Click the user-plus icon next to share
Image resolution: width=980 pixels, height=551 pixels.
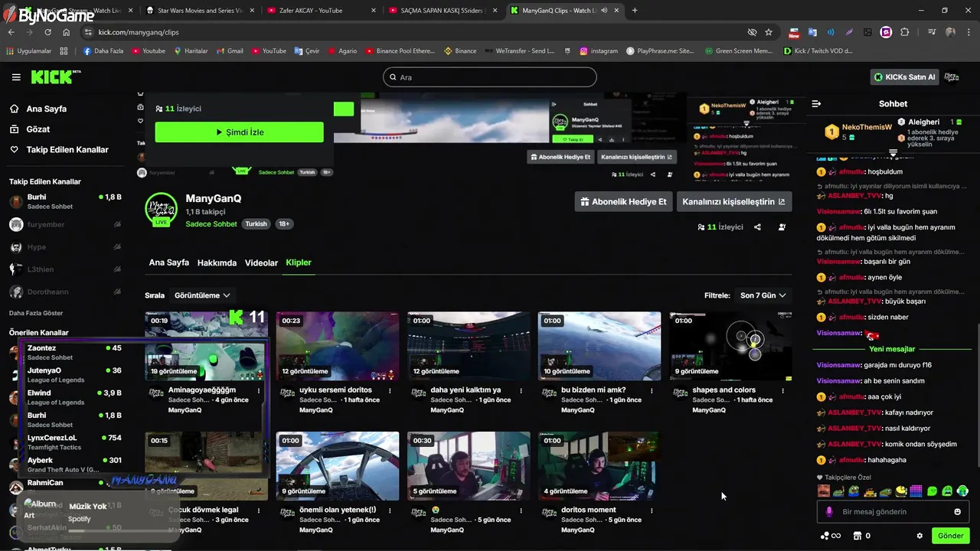(782, 227)
